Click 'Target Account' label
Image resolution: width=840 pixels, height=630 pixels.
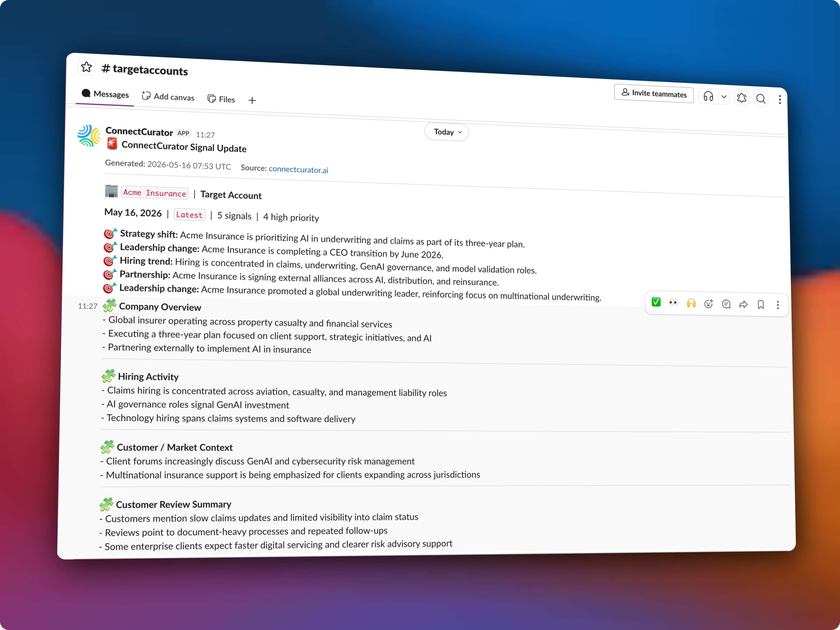(231, 195)
